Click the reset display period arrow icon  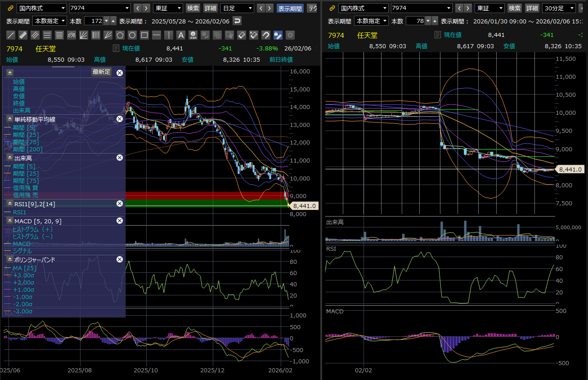point(238,21)
